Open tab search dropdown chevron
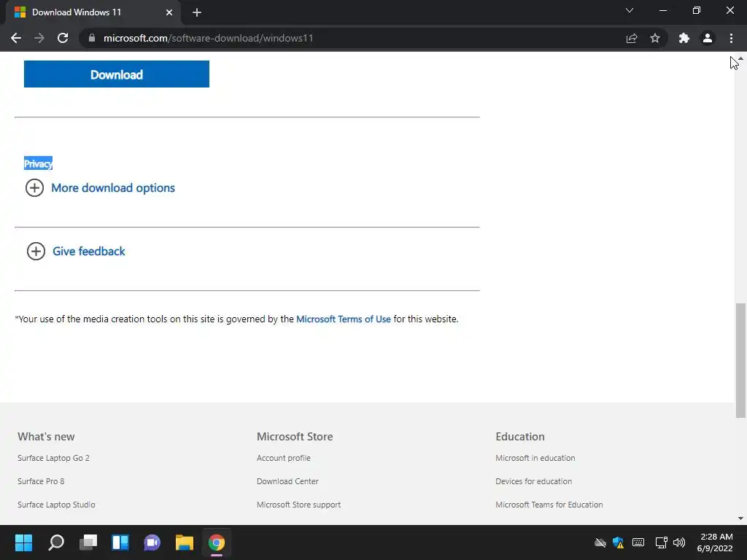 coord(630,10)
